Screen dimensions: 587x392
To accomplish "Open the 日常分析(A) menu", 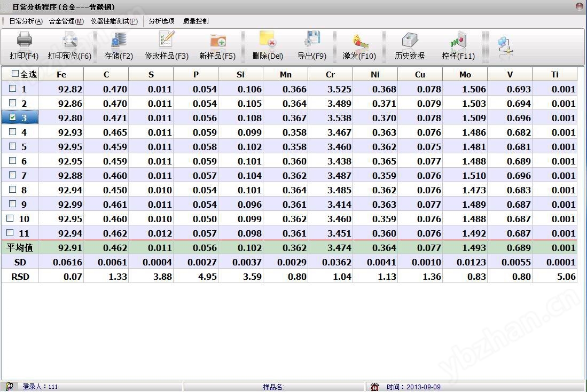I will coord(26,21).
